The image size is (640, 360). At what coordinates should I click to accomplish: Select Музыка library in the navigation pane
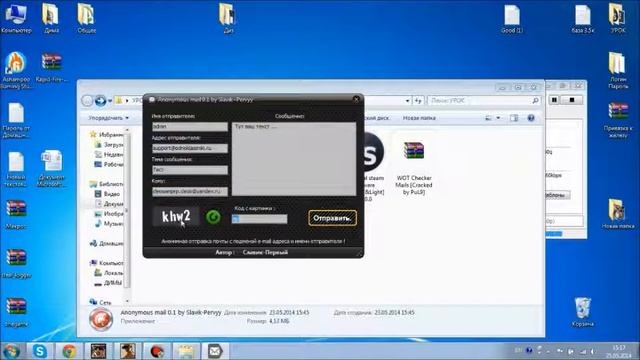pos(109,224)
